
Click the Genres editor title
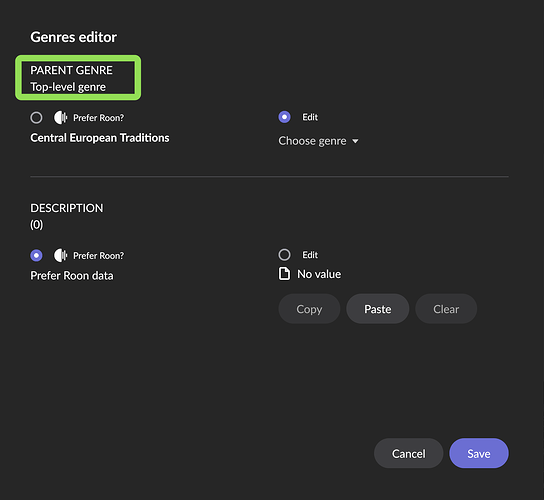point(74,37)
